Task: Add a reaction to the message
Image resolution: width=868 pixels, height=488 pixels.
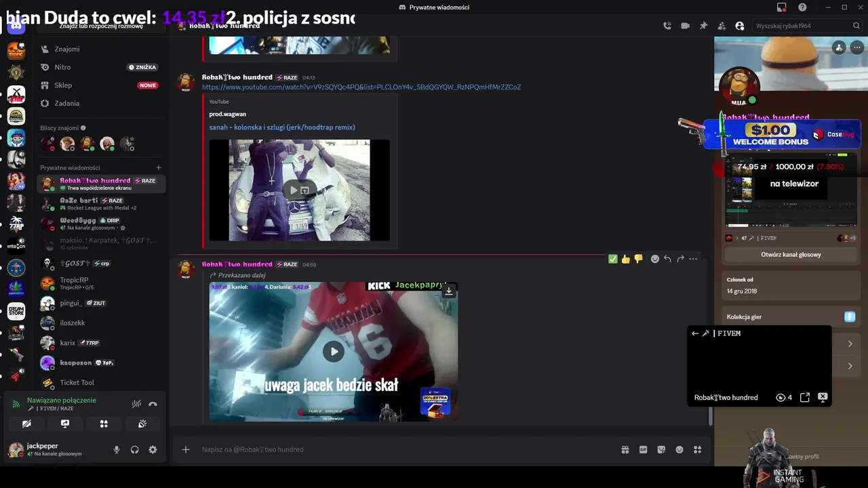Action: coord(654,259)
